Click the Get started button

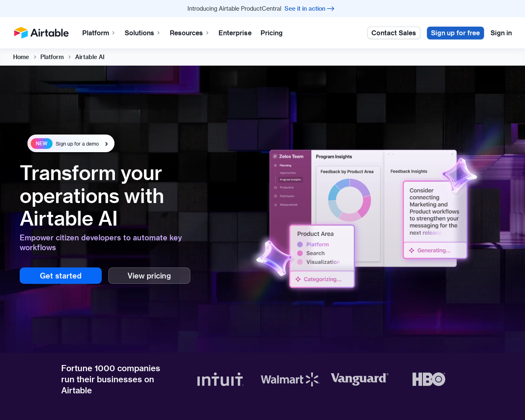[61, 276]
